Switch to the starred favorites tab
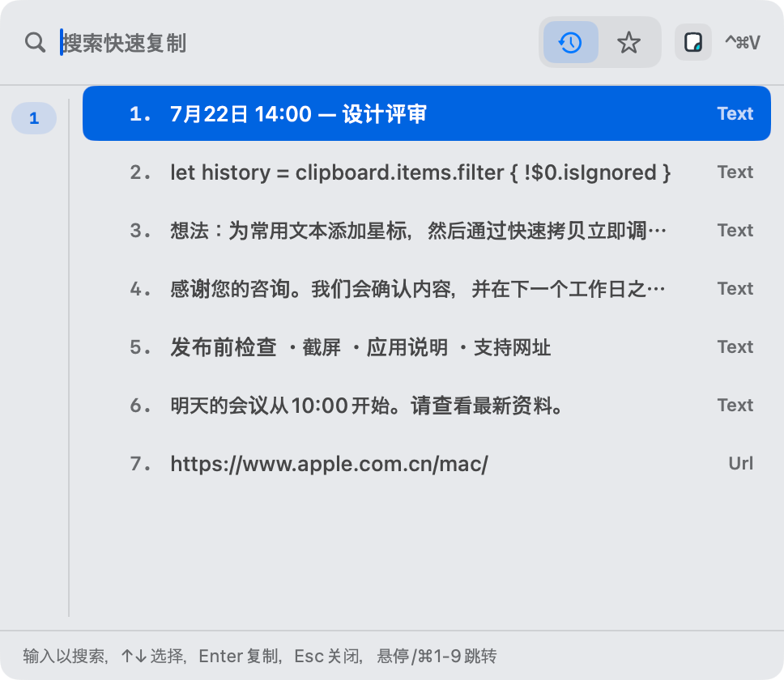 tap(628, 42)
